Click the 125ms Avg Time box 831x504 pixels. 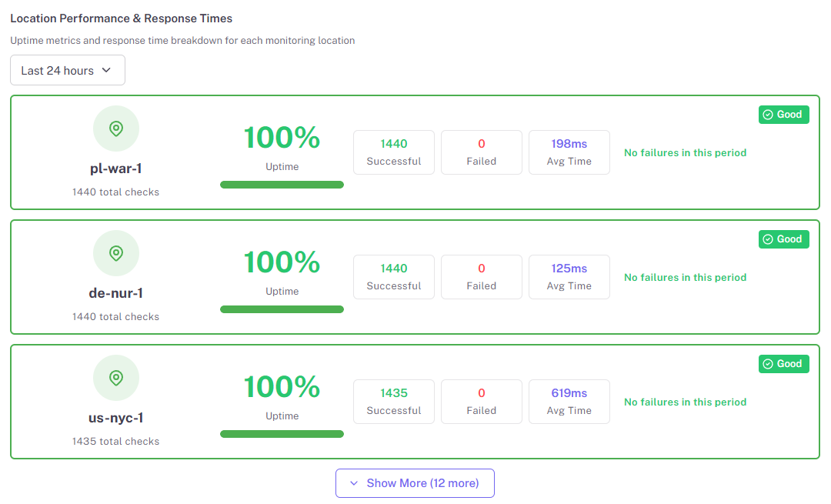(x=569, y=277)
